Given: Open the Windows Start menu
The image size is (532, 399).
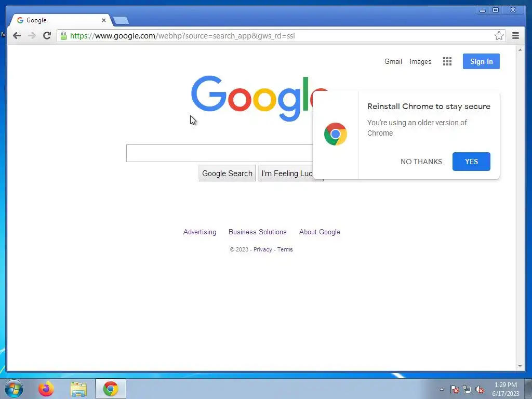Looking at the screenshot, I should tap(14, 389).
